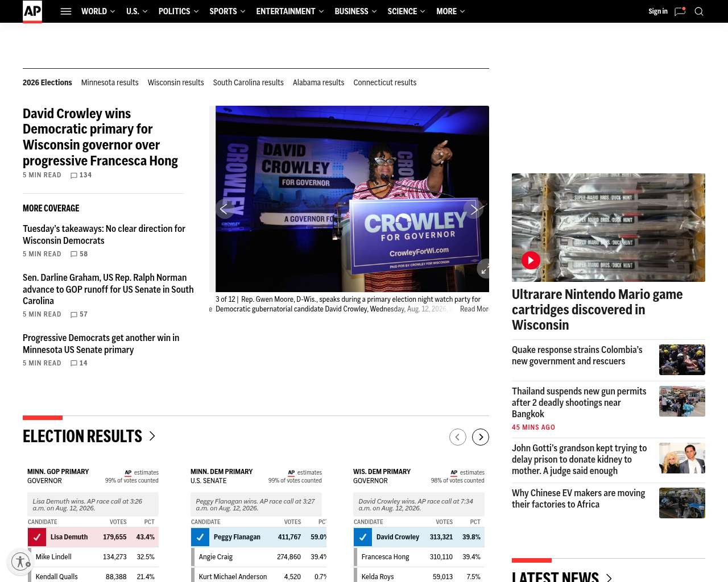Read the David Crowley wins headline article
Screen dimensions: 728x582
[101, 137]
